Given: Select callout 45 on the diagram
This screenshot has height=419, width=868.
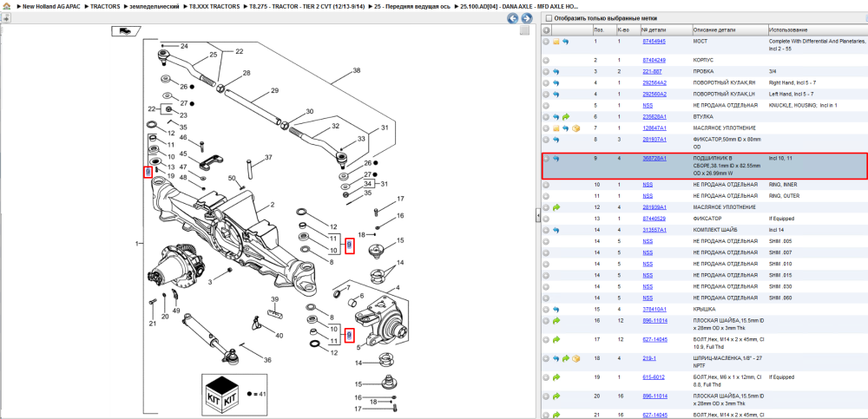Looking at the screenshot, I should [182, 154].
